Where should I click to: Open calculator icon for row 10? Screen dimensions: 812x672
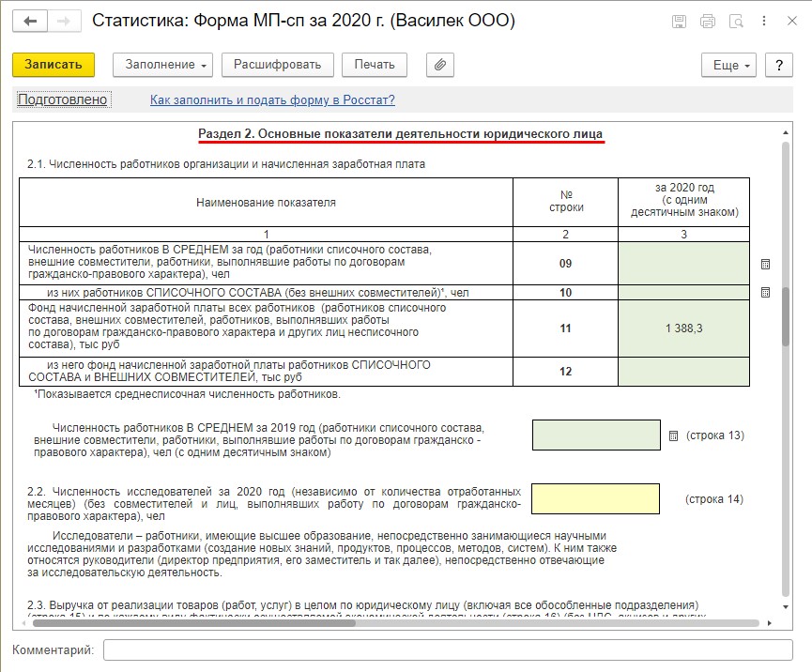point(765,293)
